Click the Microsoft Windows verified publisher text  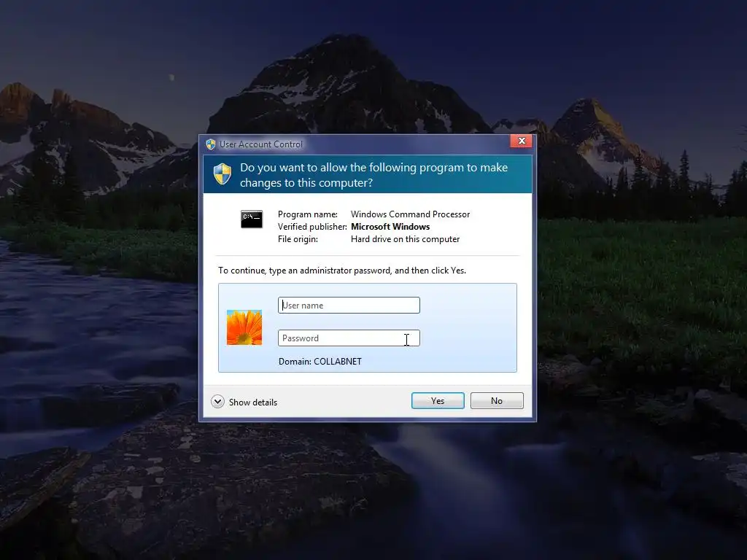point(390,227)
